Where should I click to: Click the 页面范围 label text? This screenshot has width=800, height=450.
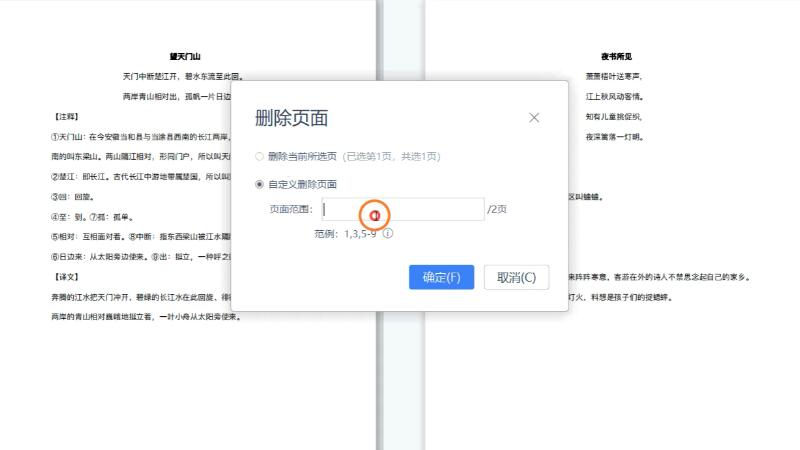[291, 210]
